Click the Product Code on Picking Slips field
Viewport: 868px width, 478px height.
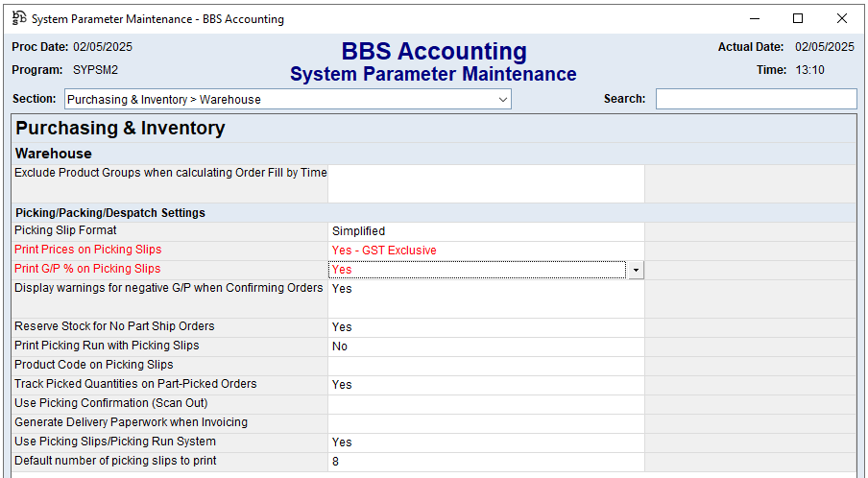(485, 366)
